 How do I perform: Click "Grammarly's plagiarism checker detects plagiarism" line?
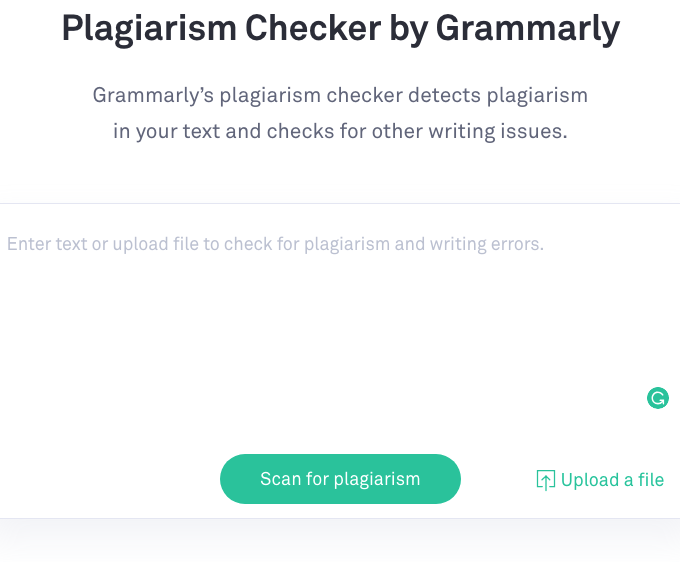340,96
